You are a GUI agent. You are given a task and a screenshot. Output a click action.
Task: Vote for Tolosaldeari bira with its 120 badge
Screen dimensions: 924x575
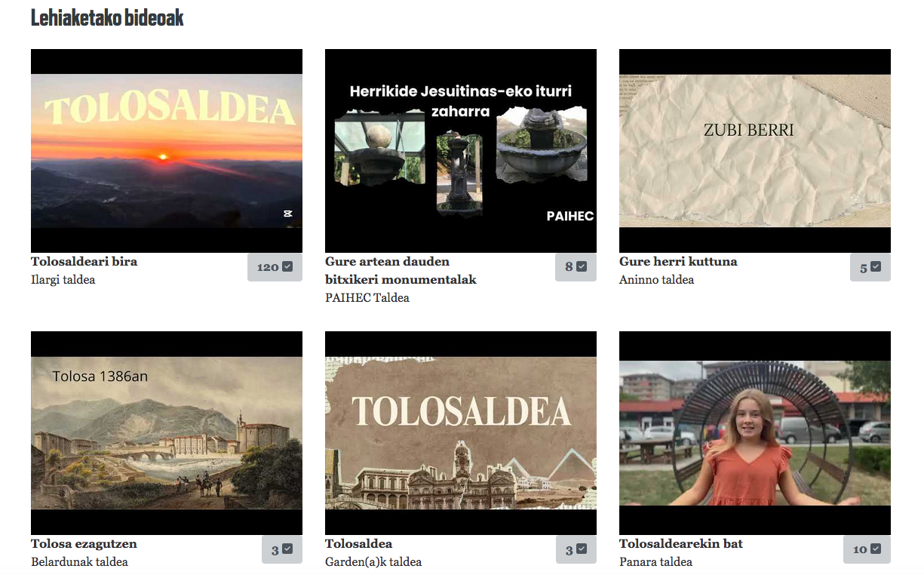click(x=275, y=267)
